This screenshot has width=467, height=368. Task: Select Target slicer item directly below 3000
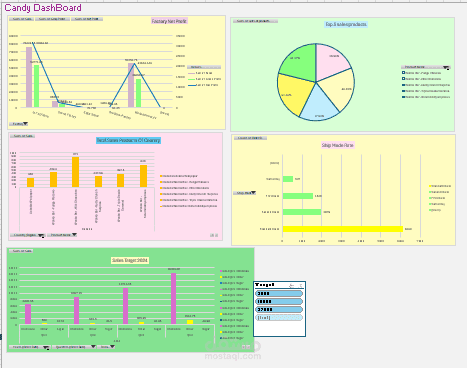279,302
